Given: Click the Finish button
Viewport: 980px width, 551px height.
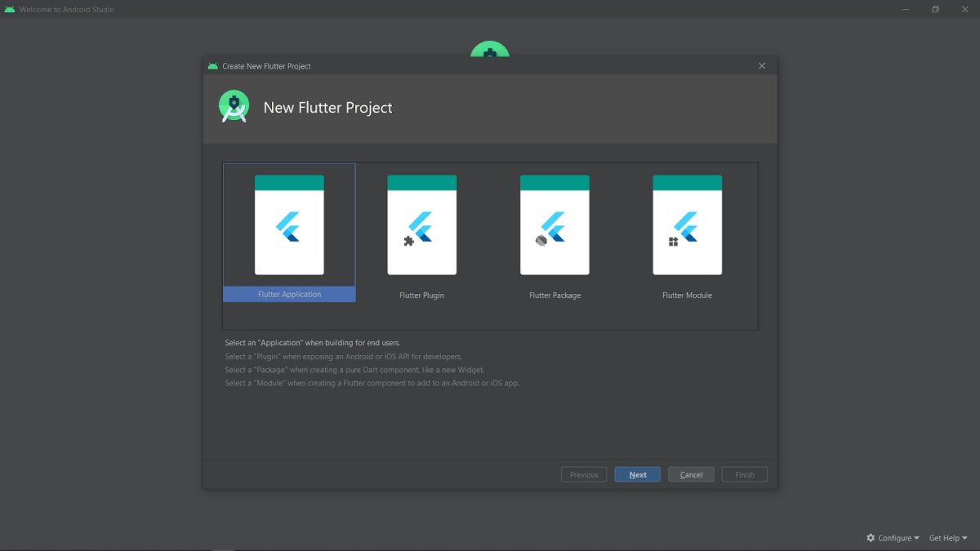Looking at the screenshot, I should click(x=745, y=474).
